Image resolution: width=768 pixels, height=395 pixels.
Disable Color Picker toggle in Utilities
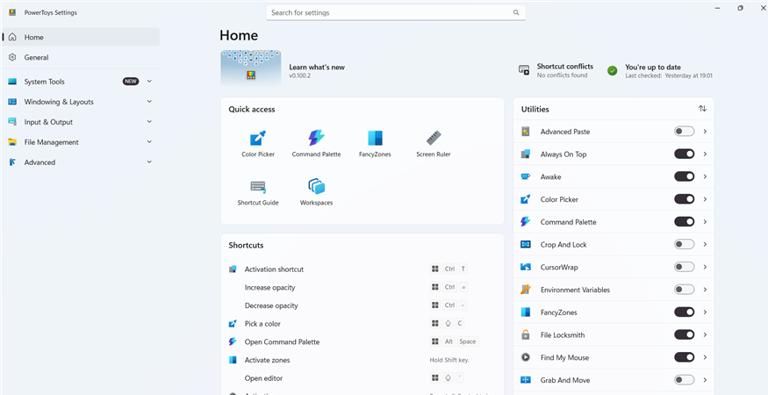coord(684,199)
